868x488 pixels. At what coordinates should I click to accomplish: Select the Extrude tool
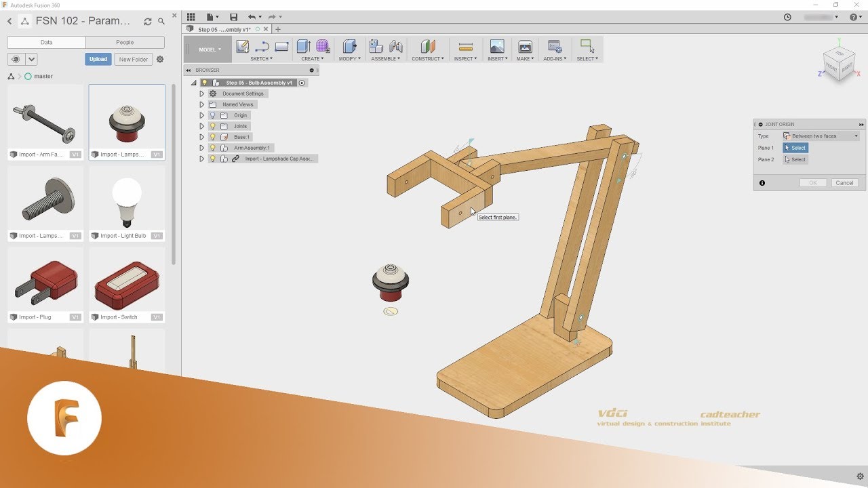click(x=303, y=46)
